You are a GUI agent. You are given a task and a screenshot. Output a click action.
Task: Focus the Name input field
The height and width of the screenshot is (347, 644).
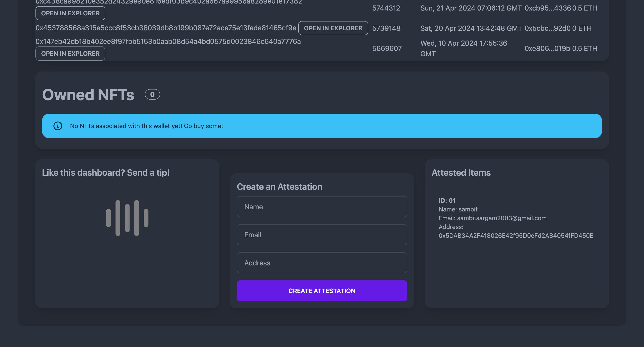coord(322,207)
